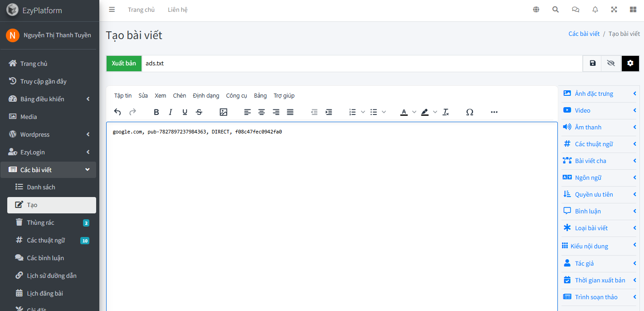Expand the Ảnh đặc trưng panel
644x311 pixels.
599,94
